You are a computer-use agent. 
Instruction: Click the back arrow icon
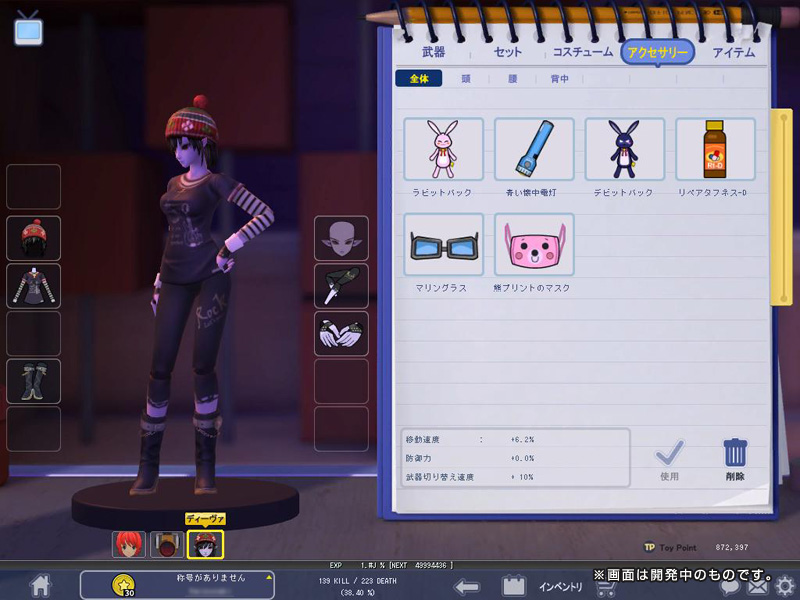click(467, 587)
